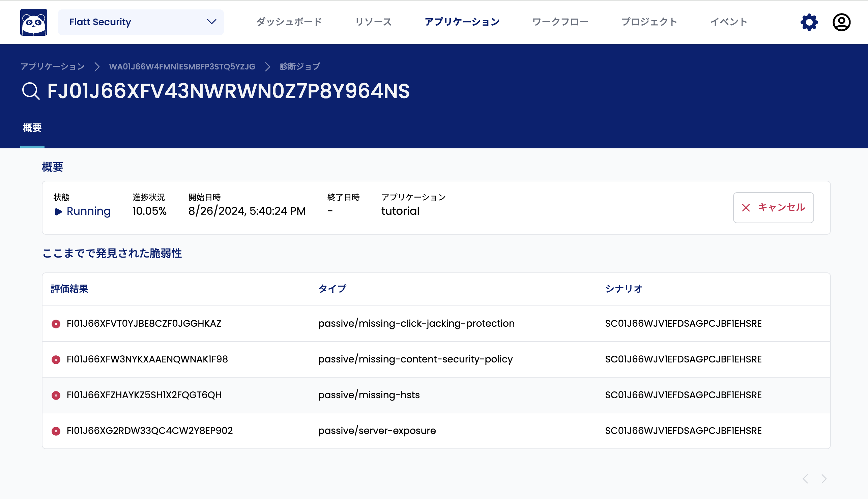
Task: Open finding FI01J66XFVT0YJBE8CZF0JGGHKAZ
Action: click(x=144, y=324)
